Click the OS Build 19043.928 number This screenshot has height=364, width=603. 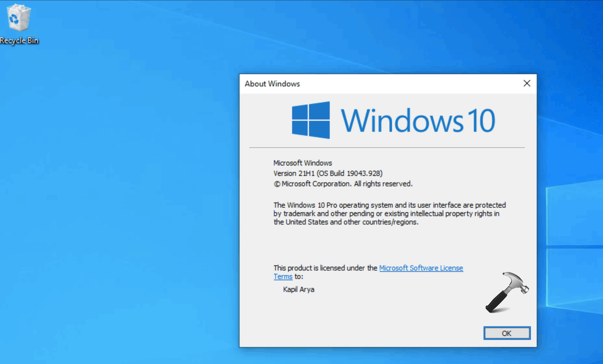[x=364, y=173]
